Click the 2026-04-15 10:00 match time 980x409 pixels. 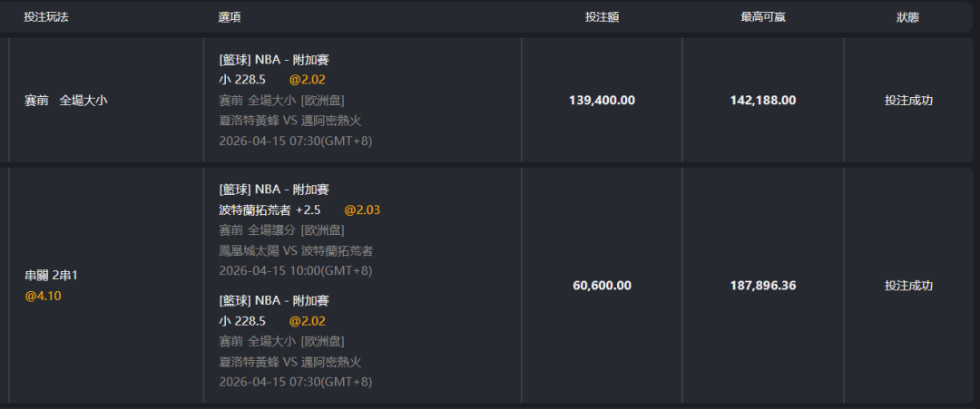pos(296,270)
